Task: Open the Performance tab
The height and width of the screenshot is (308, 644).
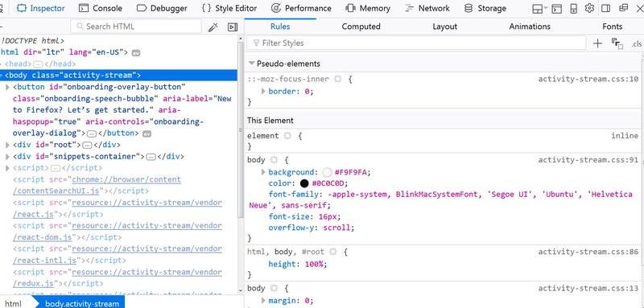Action: tap(301, 9)
